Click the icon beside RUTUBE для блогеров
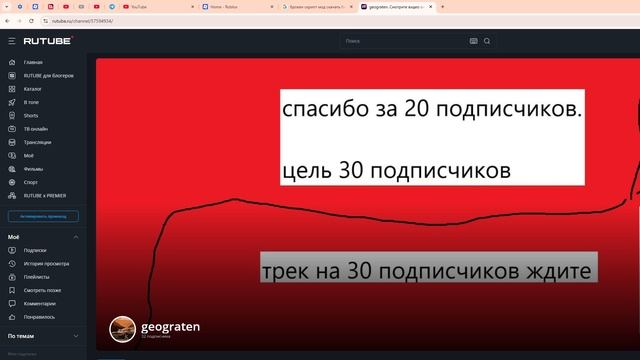Screen dimensions: 640x360 12,76
